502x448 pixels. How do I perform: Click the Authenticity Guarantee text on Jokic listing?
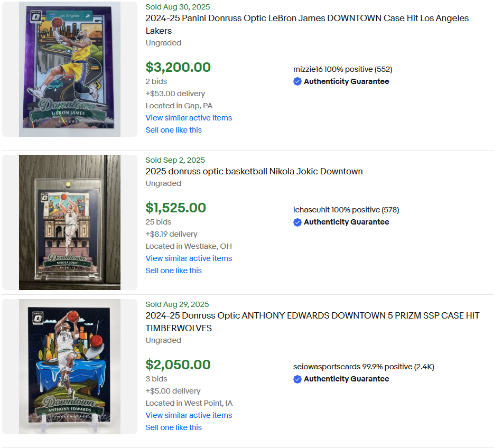pyautogui.click(x=346, y=222)
